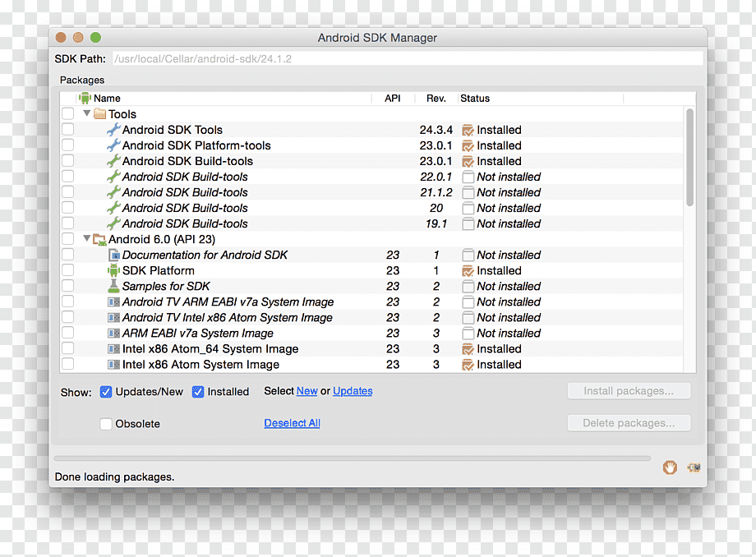Click the Deselect All link
This screenshot has height=557, width=756.
point(293,423)
